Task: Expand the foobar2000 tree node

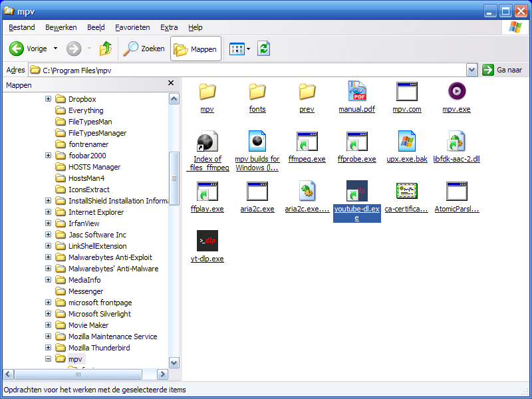Action: (x=48, y=156)
